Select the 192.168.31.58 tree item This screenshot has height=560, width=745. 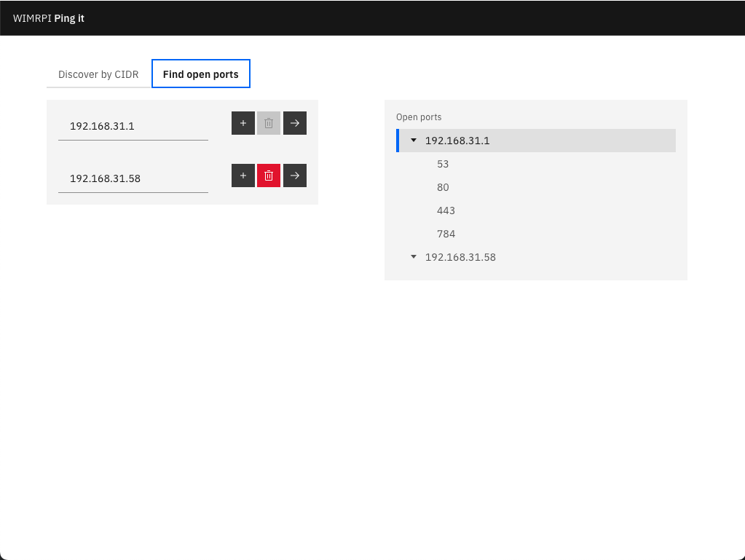pos(536,257)
